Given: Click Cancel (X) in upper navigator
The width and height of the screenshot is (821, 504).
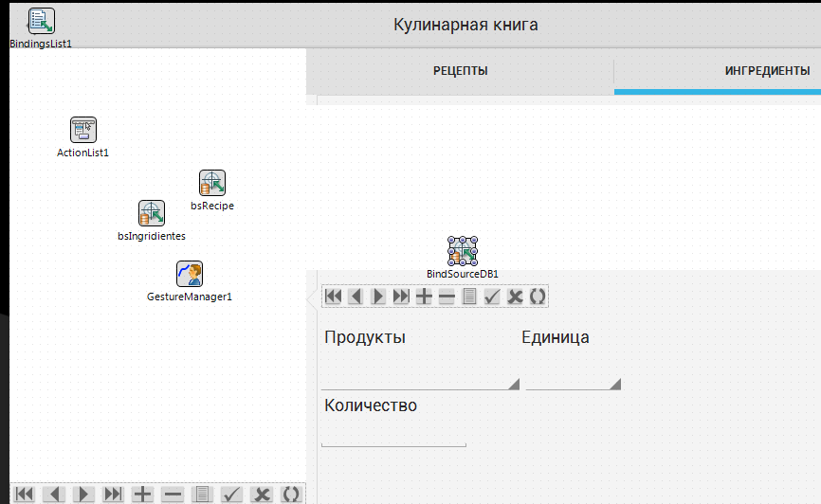Looking at the screenshot, I should [515, 297].
